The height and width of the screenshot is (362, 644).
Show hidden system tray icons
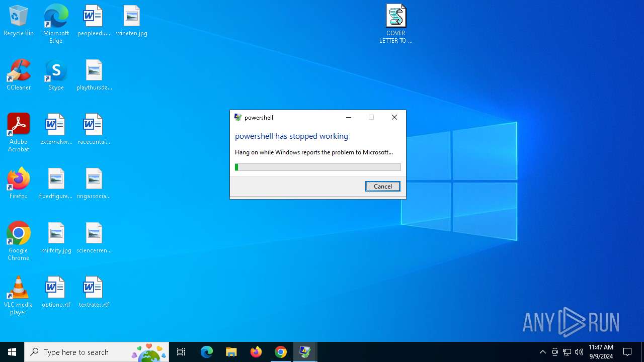(x=542, y=352)
